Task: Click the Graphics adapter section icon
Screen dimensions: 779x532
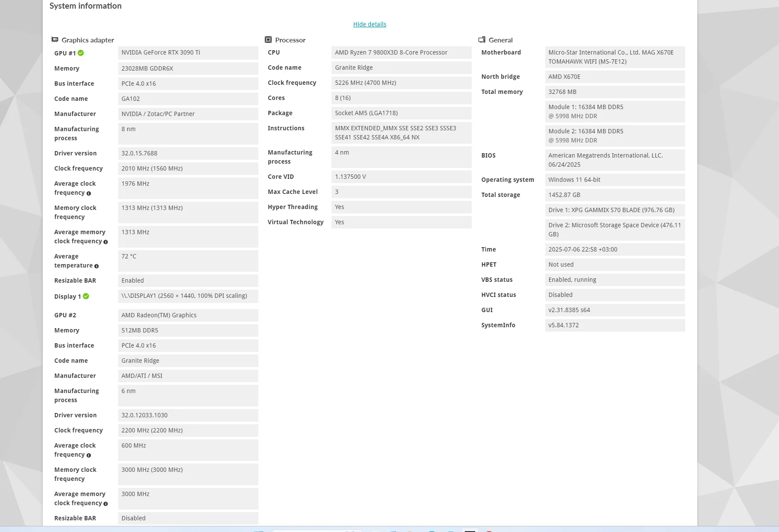Action: [55, 40]
